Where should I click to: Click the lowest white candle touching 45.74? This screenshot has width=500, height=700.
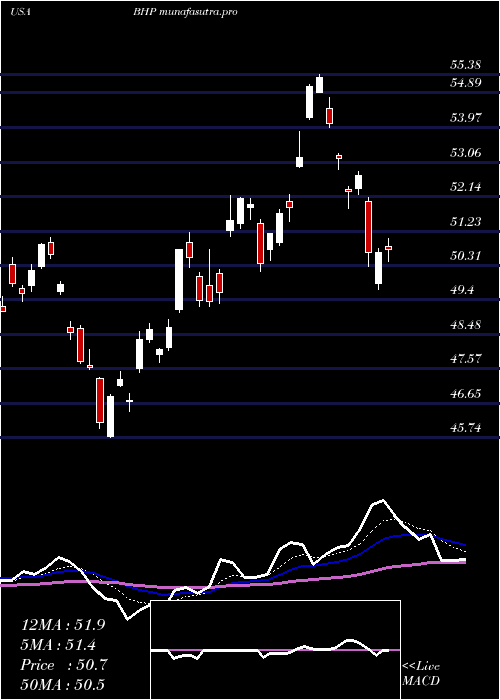coord(110,416)
